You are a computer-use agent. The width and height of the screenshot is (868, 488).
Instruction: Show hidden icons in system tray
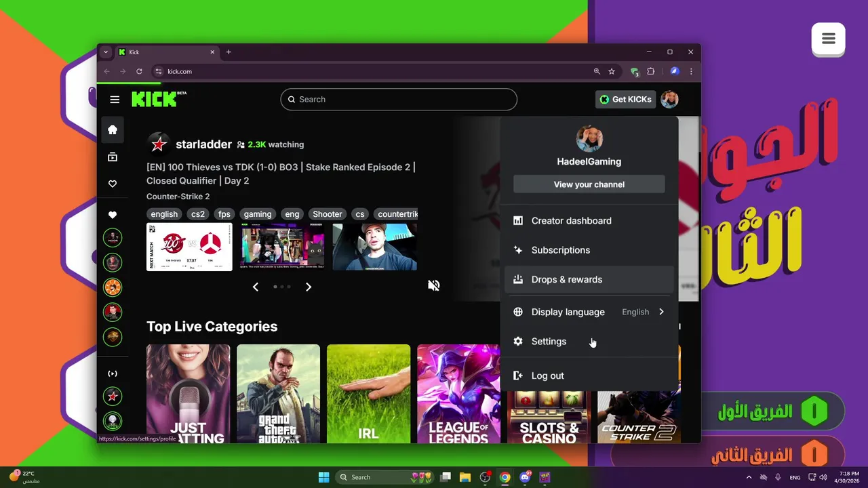[749, 477]
